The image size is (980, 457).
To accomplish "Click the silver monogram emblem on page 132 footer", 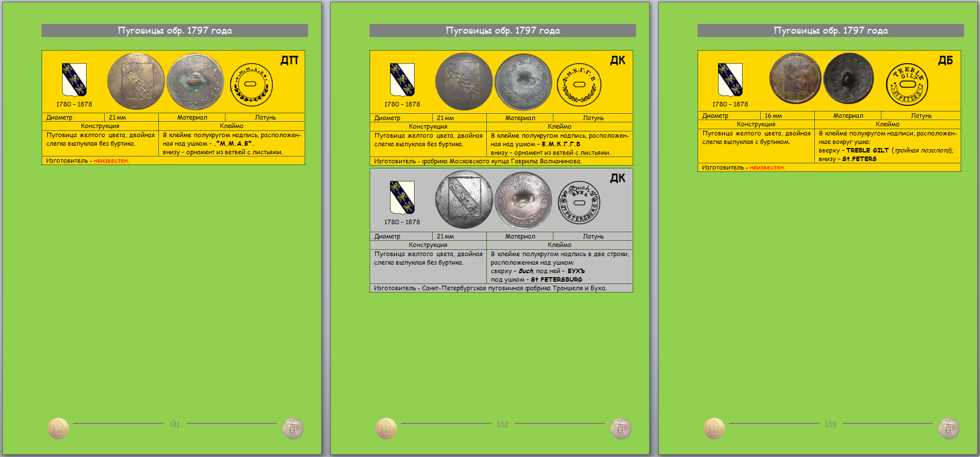I will (621, 429).
